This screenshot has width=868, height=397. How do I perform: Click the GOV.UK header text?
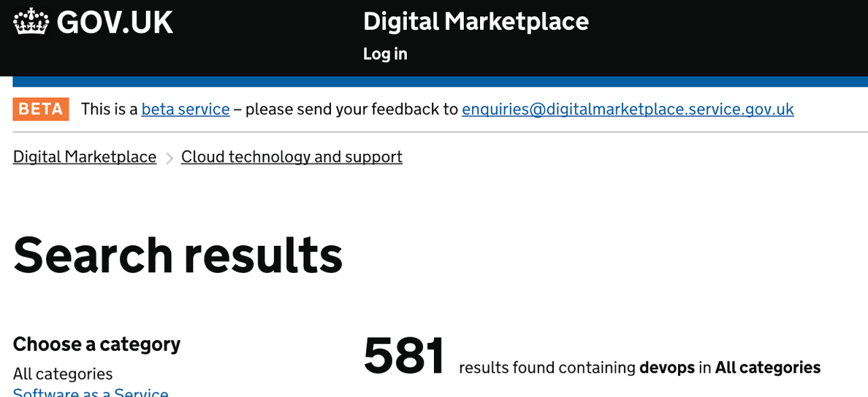115,22
